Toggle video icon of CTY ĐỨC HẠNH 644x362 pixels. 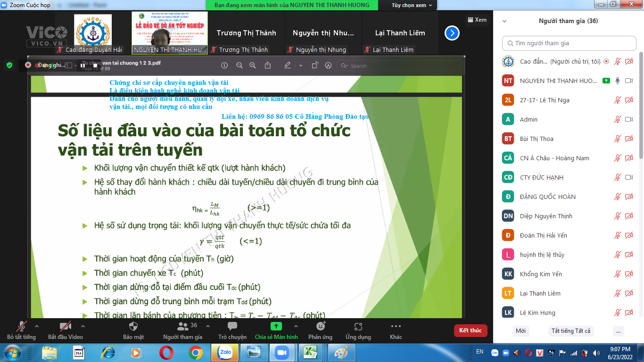[628, 177]
